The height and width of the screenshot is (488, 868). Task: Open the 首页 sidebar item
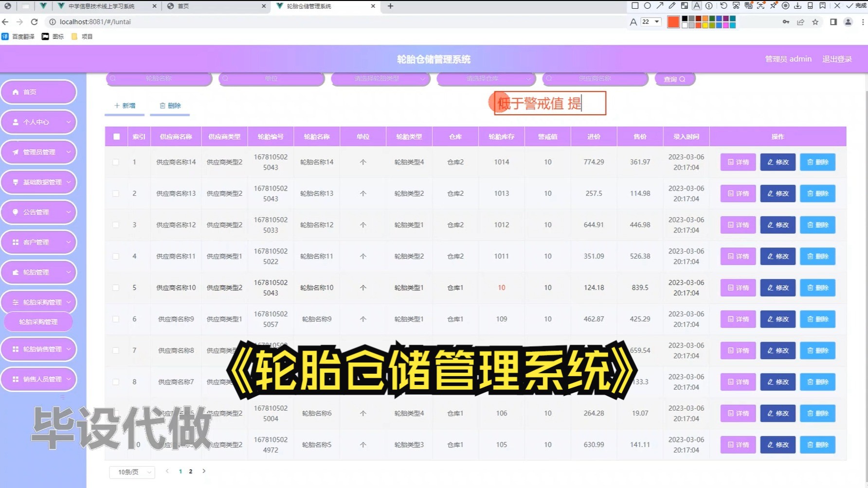click(38, 92)
